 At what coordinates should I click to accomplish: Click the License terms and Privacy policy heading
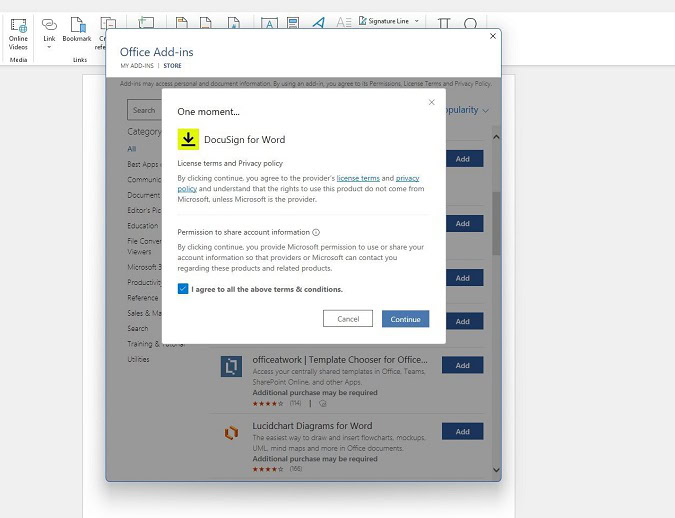(230, 163)
